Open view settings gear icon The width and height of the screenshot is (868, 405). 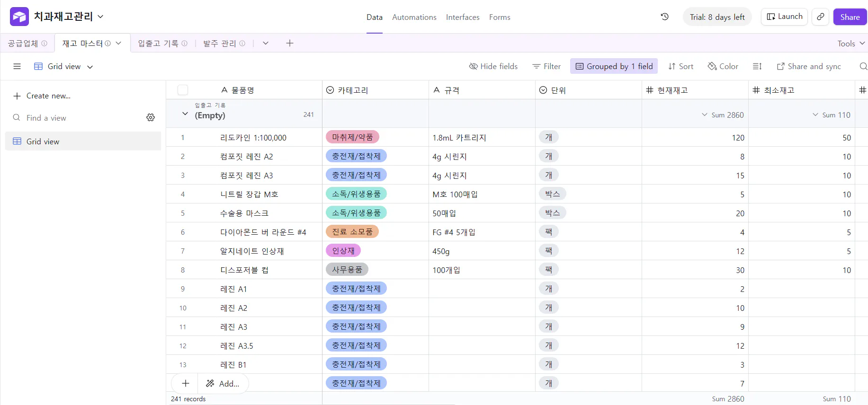(151, 117)
